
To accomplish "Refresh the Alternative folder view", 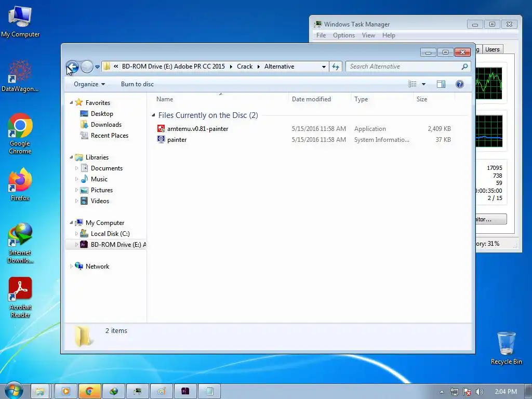I will (x=336, y=67).
